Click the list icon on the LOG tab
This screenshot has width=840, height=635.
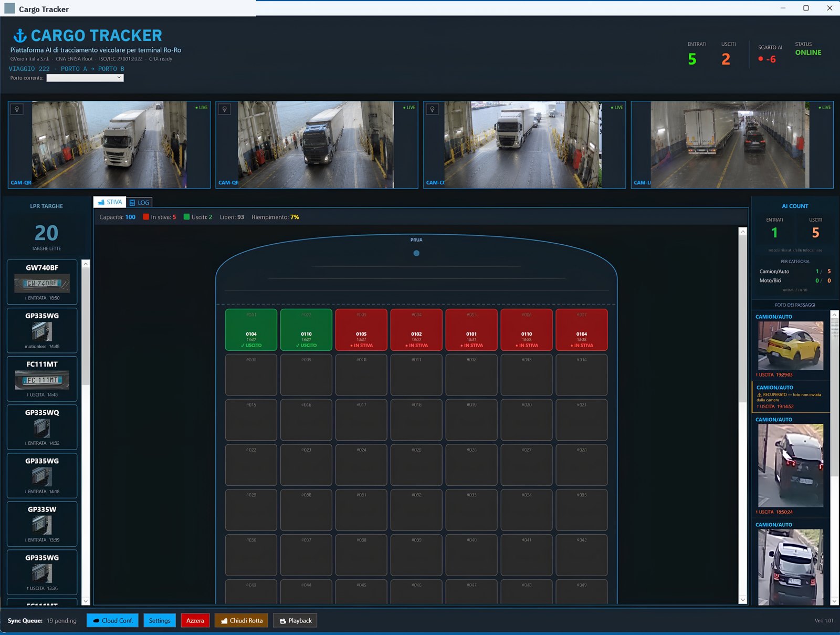click(x=132, y=203)
